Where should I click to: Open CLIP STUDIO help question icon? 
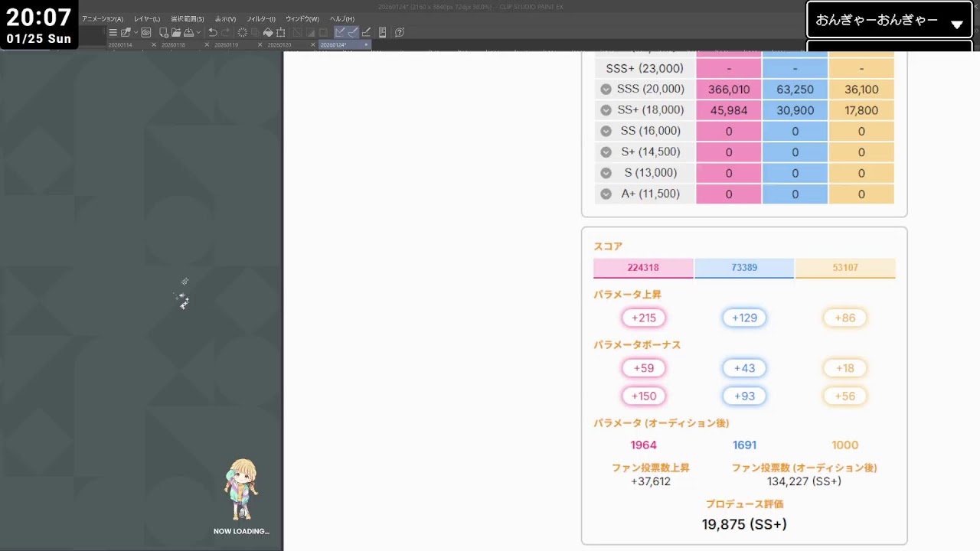click(400, 32)
